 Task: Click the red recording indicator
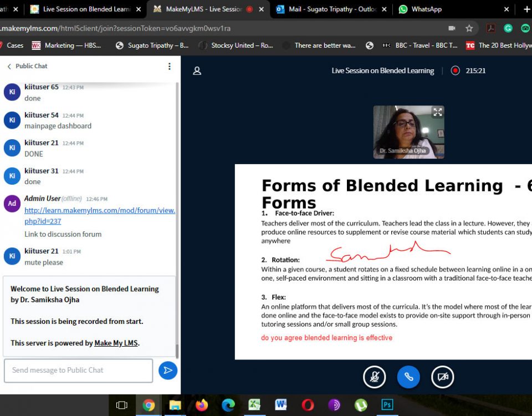pos(456,70)
